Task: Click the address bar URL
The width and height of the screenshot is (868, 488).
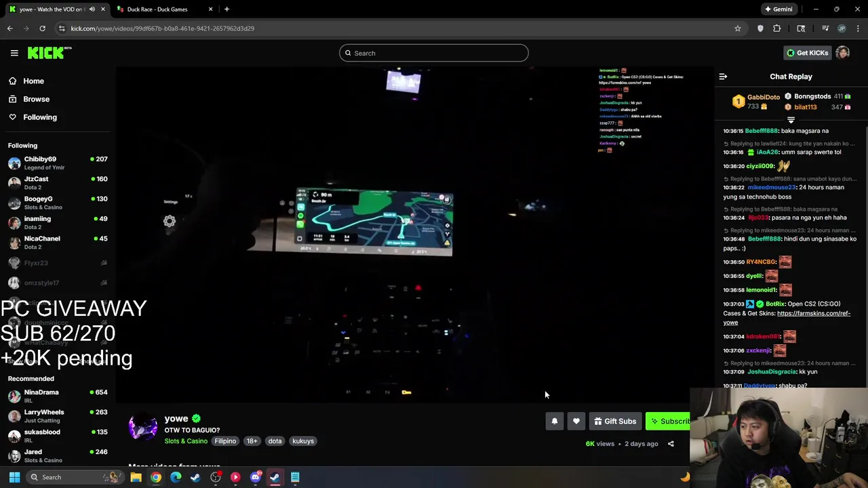Action: [x=163, y=28]
